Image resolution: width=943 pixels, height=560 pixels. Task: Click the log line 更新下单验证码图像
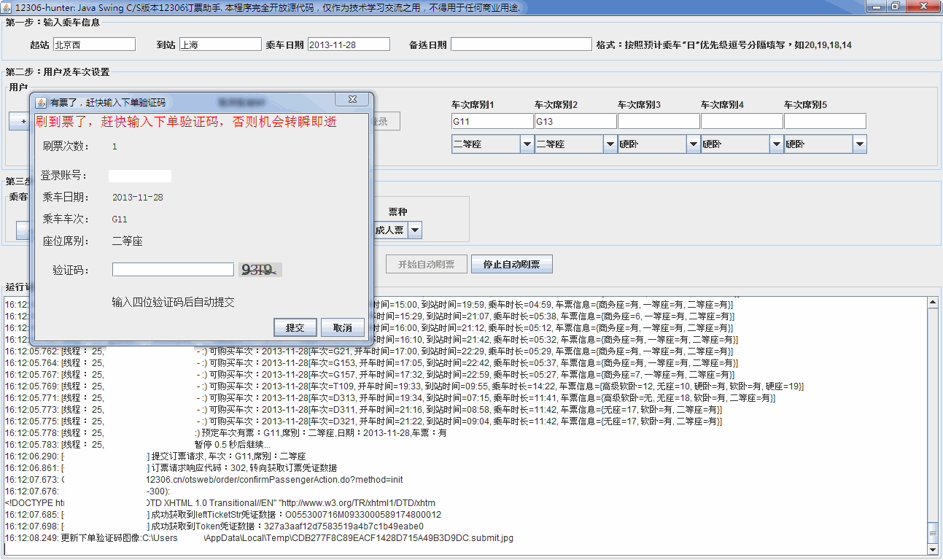click(260, 538)
